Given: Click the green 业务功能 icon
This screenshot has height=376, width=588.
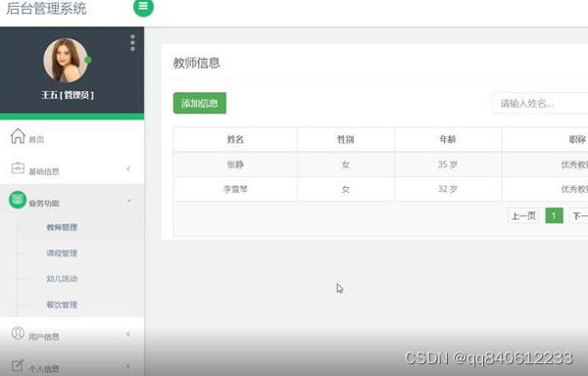Looking at the screenshot, I should (18, 200).
